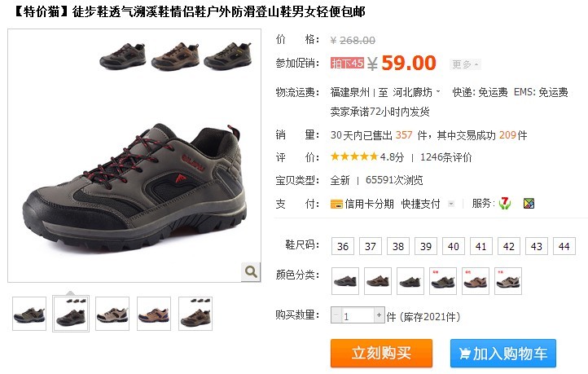Choose the first gray shoe color swatch

click(345, 281)
